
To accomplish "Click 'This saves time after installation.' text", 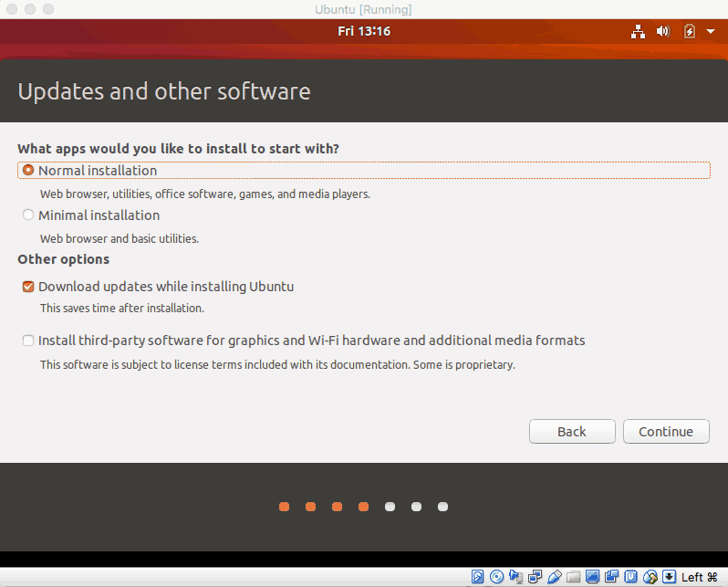I will pyautogui.click(x=122, y=309).
